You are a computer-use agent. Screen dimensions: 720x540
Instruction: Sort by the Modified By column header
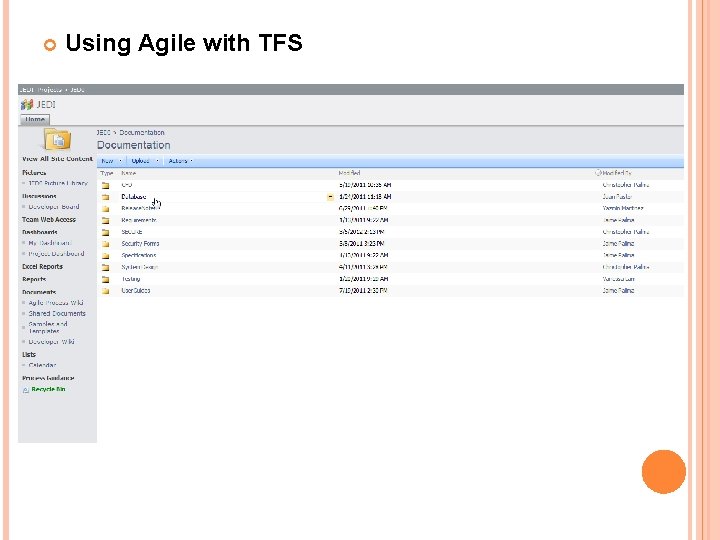[x=617, y=173]
